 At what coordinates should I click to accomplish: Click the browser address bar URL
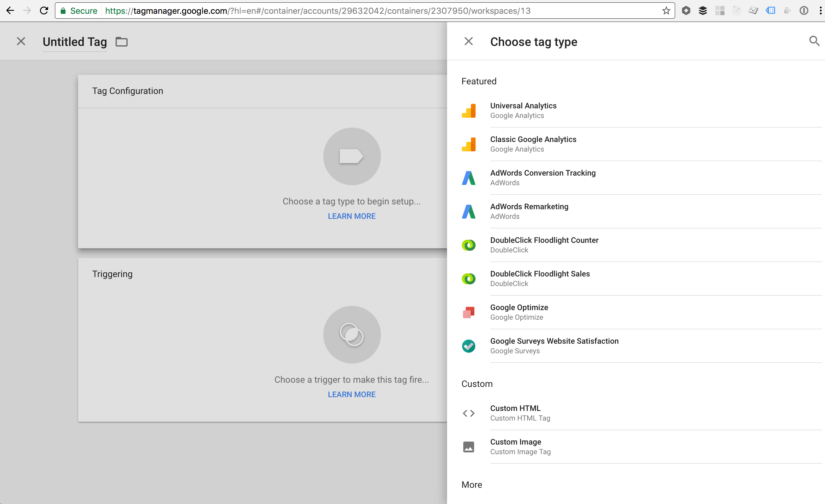317,11
